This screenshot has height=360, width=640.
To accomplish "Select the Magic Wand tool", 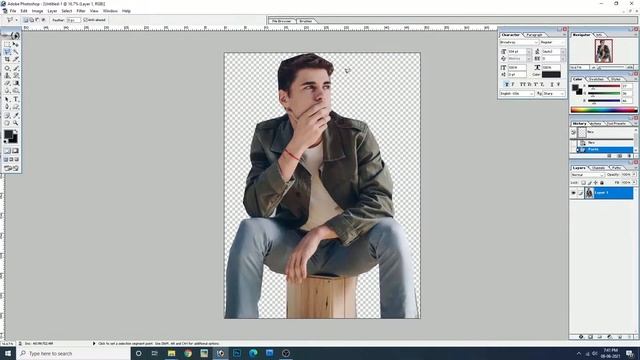I will [16, 52].
